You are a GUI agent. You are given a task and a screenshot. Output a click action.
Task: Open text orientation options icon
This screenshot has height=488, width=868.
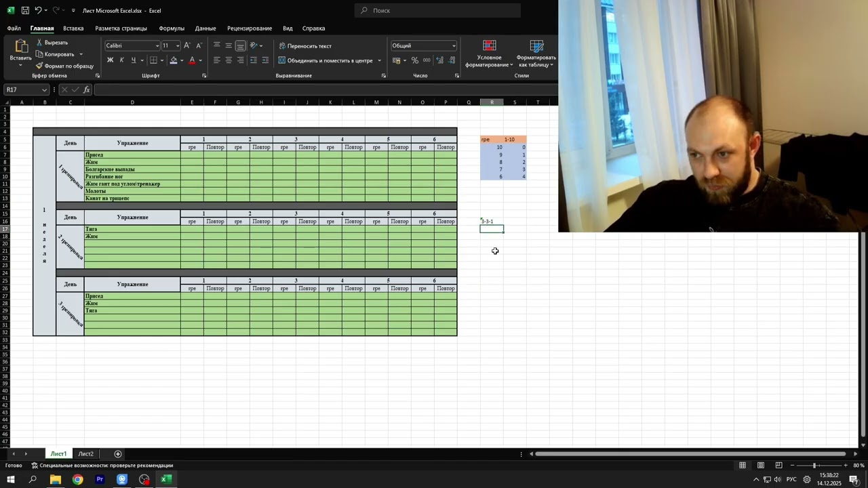[x=254, y=45]
